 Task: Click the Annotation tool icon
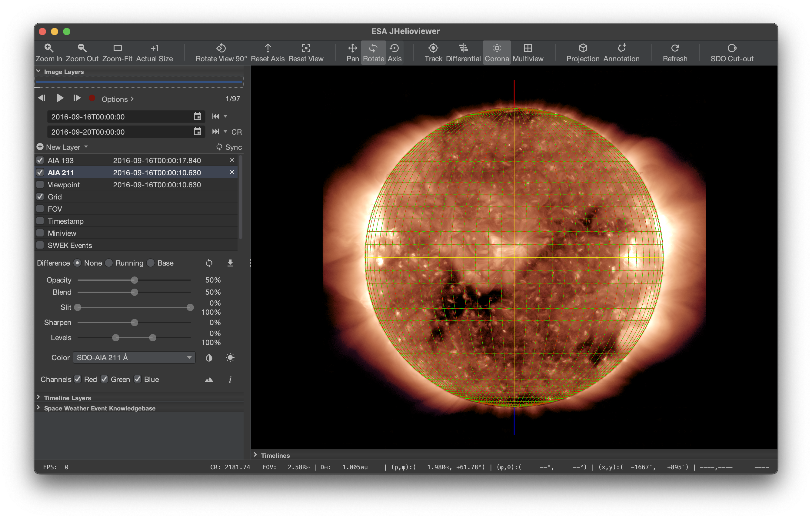point(621,48)
